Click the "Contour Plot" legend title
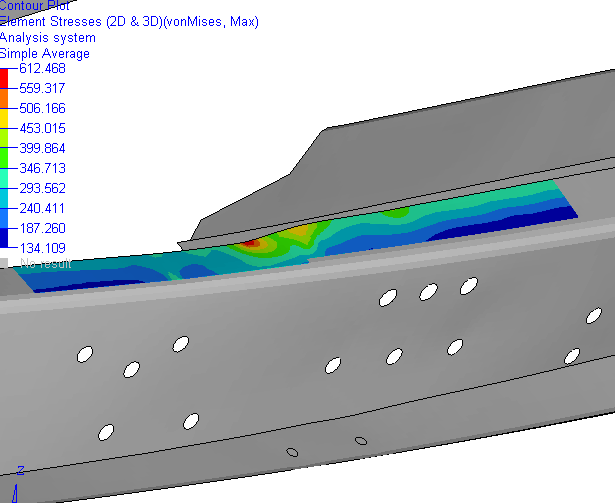 (35, 5)
